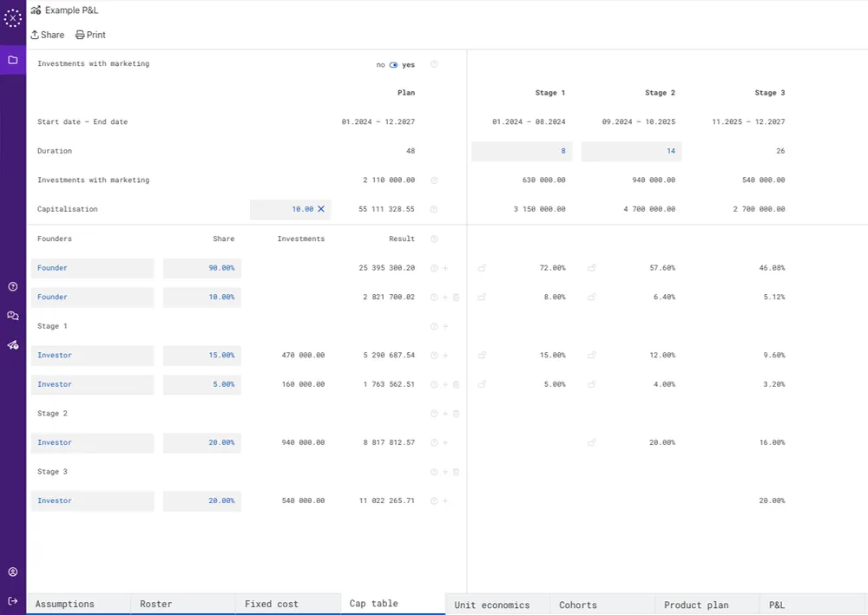Clear the 10.00 Capitalisation value with the X
868x615 pixels.
[x=322, y=209]
